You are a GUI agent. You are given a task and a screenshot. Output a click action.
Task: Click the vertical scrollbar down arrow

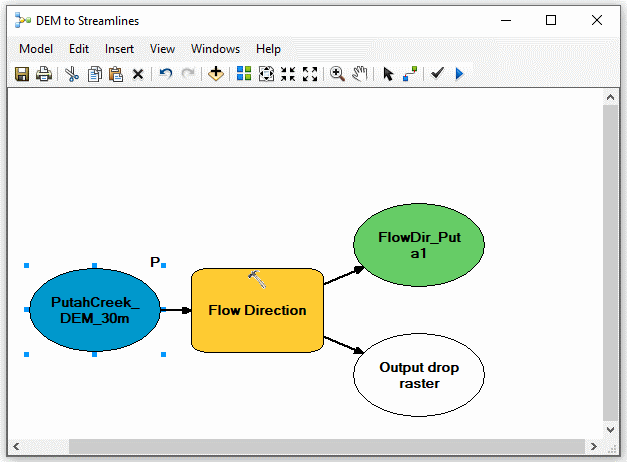click(610, 430)
